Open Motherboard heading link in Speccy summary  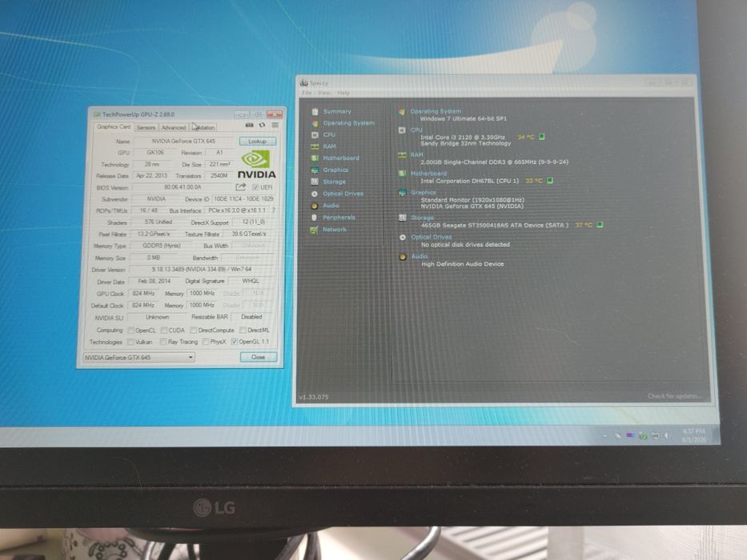[x=429, y=174]
